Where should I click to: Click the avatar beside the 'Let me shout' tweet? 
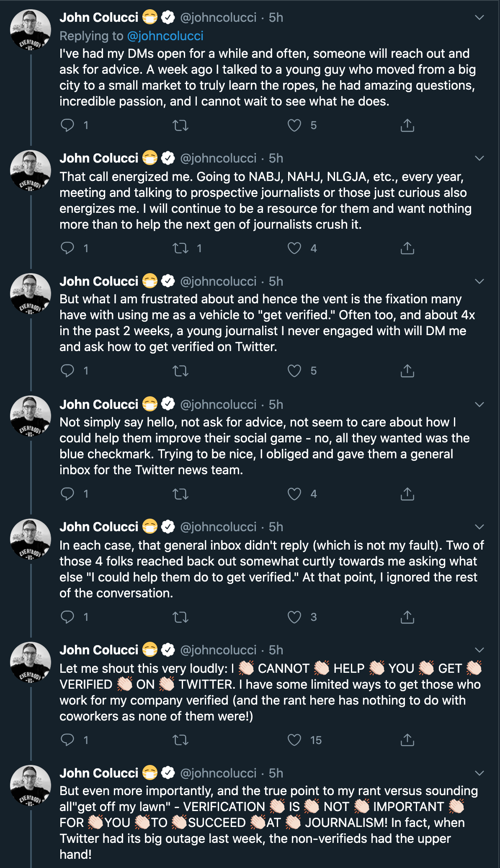click(30, 663)
